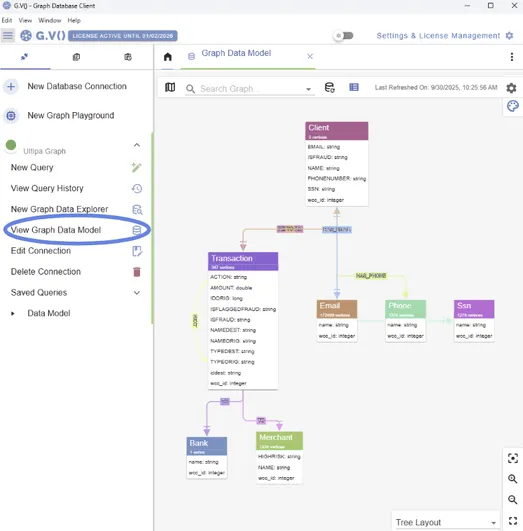Click the Edit Connection pencil icon
Screen dimensions: 523x531
point(137,251)
